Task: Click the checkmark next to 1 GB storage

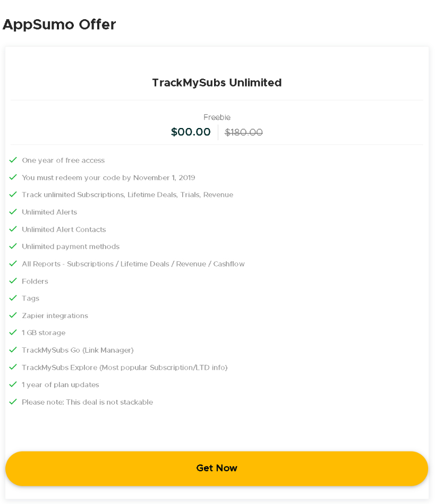Action: [13, 332]
